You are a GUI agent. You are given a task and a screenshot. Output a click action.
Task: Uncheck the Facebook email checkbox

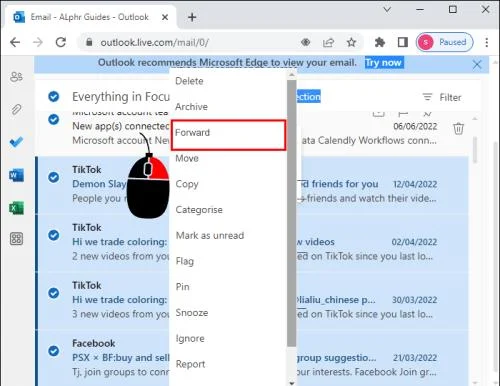tap(54, 351)
